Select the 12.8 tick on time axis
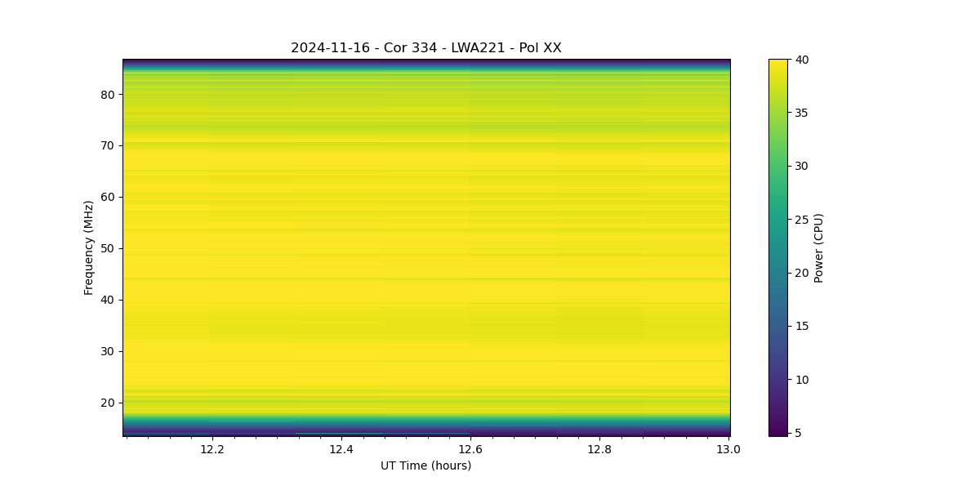The width and height of the screenshot is (980, 490). 599,449
